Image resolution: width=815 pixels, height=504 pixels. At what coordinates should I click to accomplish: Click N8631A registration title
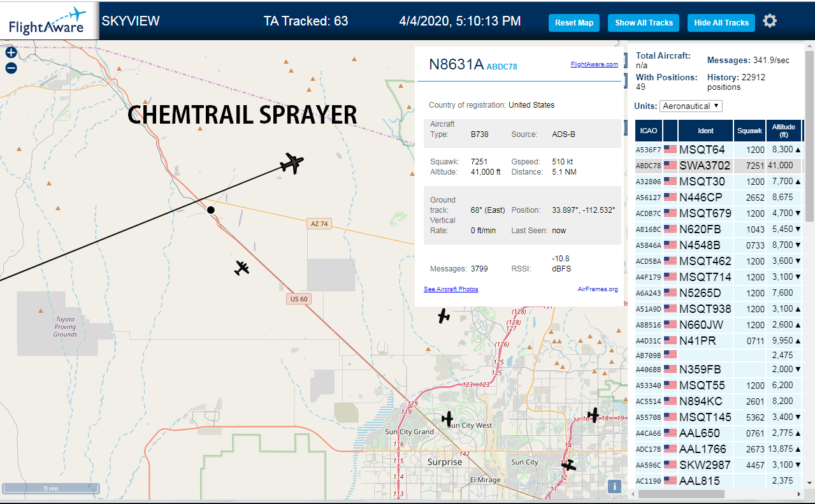pyautogui.click(x=456, y=64)
